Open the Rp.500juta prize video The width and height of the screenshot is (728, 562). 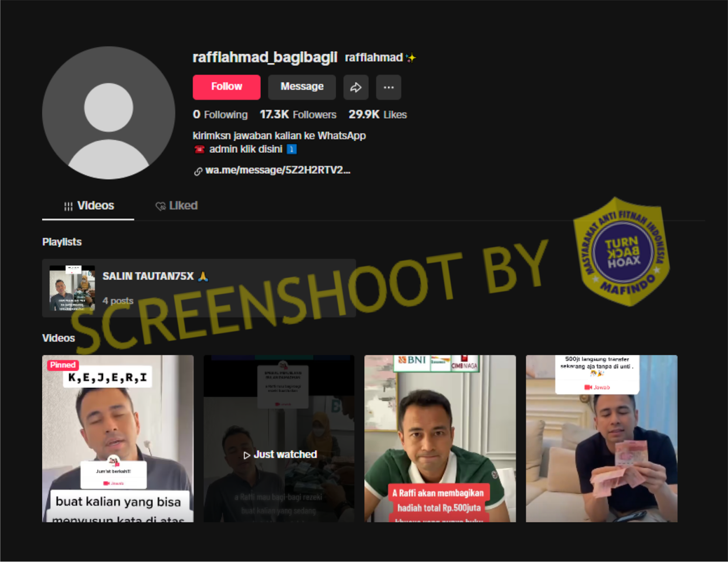[x=440, y=438]
